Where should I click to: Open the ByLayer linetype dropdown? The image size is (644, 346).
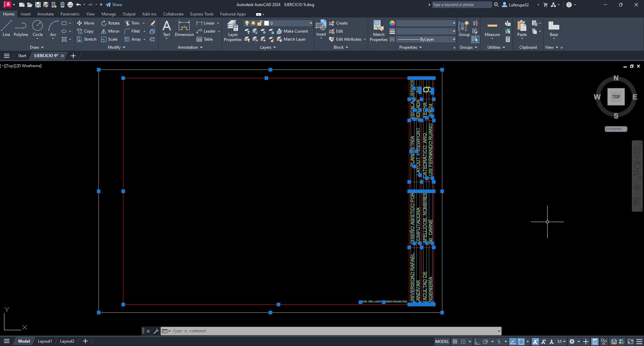(x=426, y=39)
